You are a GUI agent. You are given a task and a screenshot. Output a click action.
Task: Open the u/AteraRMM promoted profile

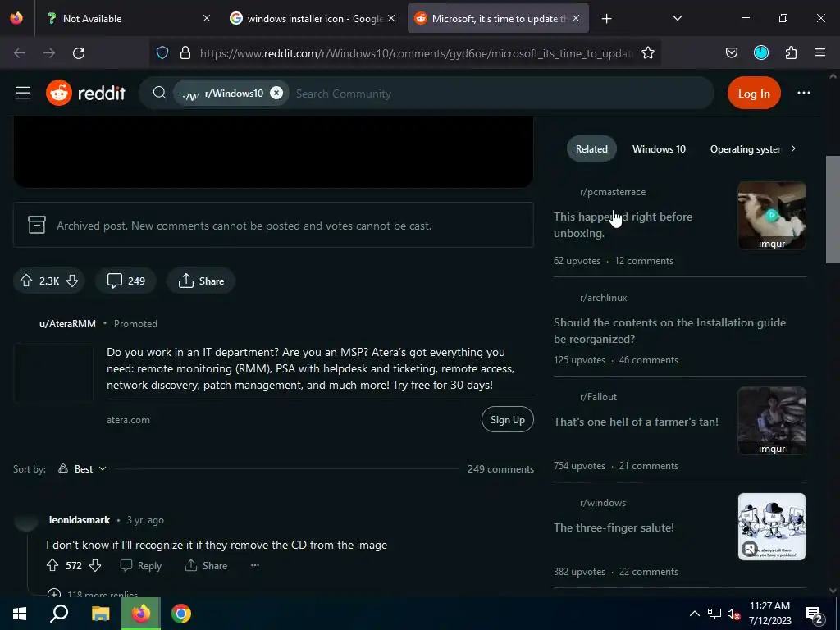point(67,323)
